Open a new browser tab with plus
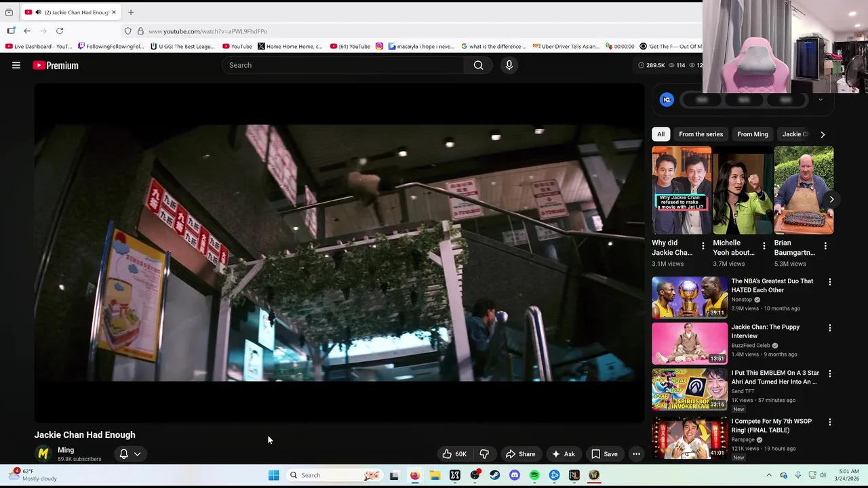Viewport: 868px width, 488px height. [x=131, y=12]
